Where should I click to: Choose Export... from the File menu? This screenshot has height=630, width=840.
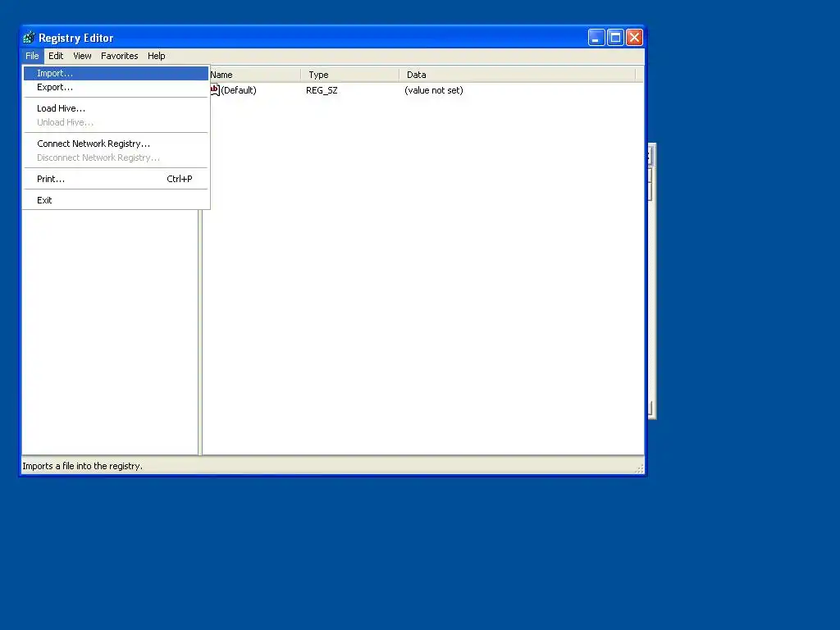click(x=116, y=87)
